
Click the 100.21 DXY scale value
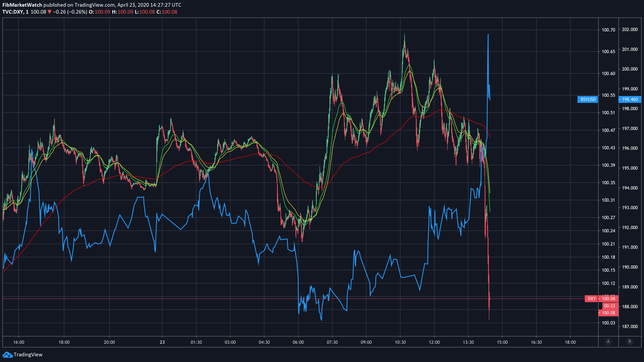coord(609,244)
